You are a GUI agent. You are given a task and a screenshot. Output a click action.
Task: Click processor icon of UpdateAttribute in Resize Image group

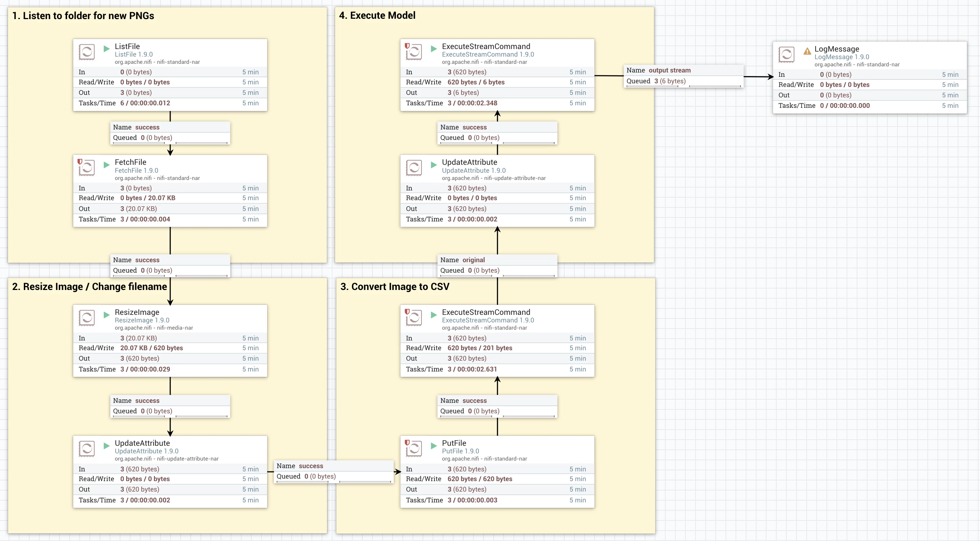coord(87,449)
